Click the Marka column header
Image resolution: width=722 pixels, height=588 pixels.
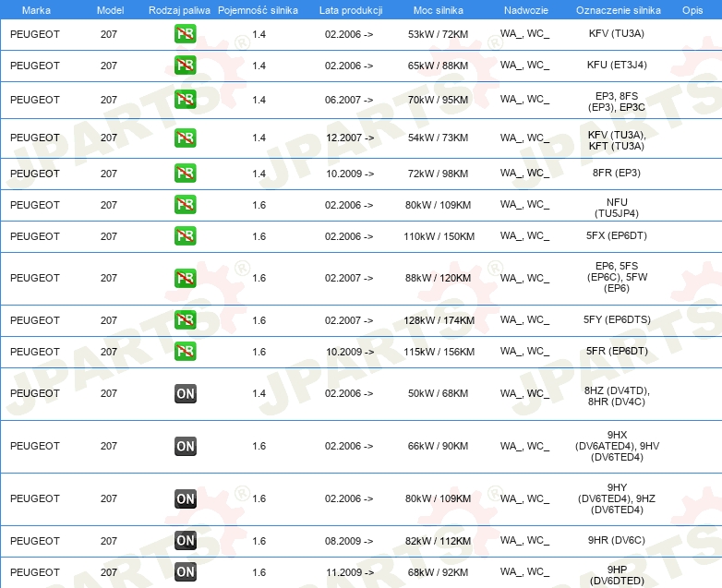click(x=36, y=10)
